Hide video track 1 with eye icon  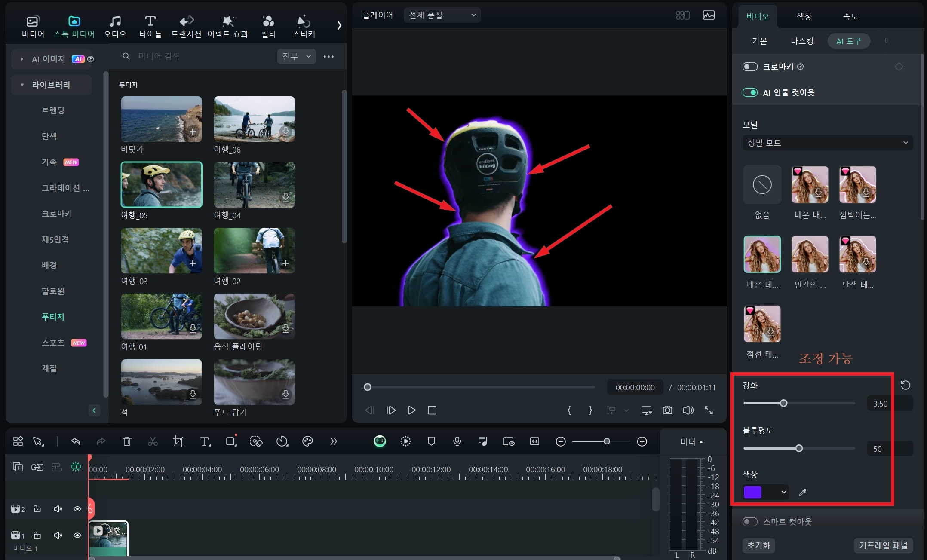(77, 535)
